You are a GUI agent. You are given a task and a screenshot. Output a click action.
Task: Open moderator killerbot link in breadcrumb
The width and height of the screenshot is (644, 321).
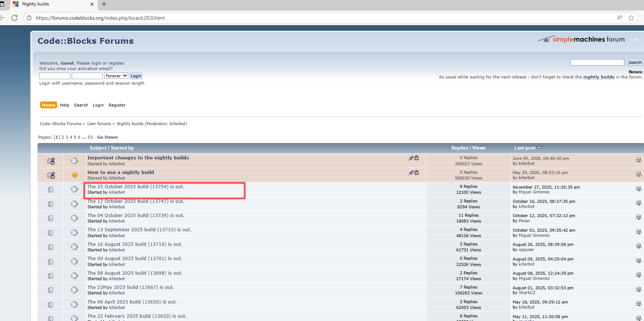(x=178, y=124)
